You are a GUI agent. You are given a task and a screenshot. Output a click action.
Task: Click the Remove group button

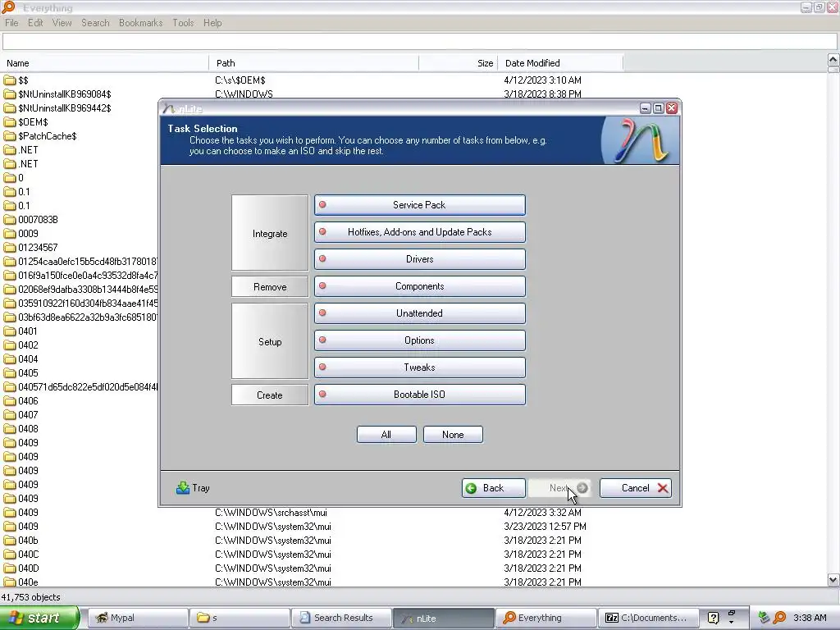click(x=270, y=286)
